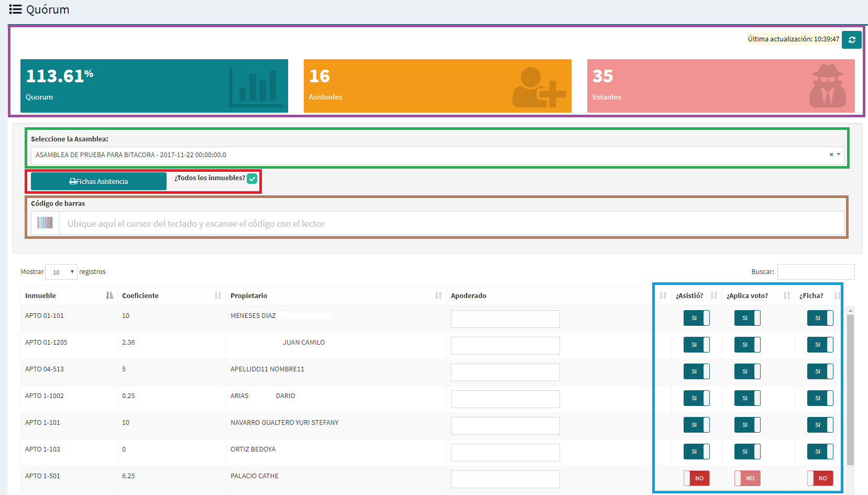The width and height of the screenshot is (868, 495).
Task: Open the Quórum list menu icon
Action: point(15,9)
